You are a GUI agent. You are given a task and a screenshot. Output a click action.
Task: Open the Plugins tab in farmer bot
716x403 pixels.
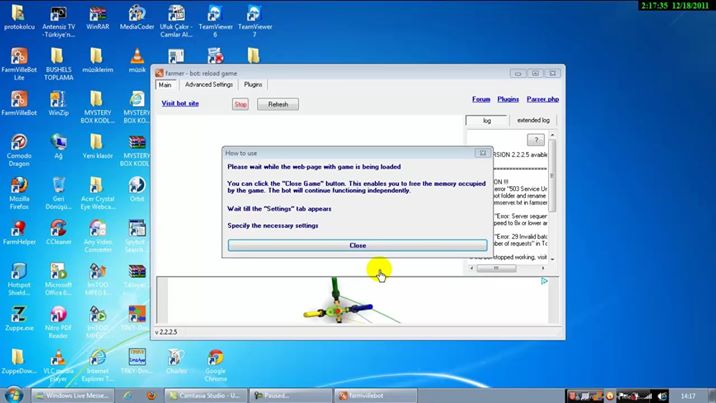point(253,84)
